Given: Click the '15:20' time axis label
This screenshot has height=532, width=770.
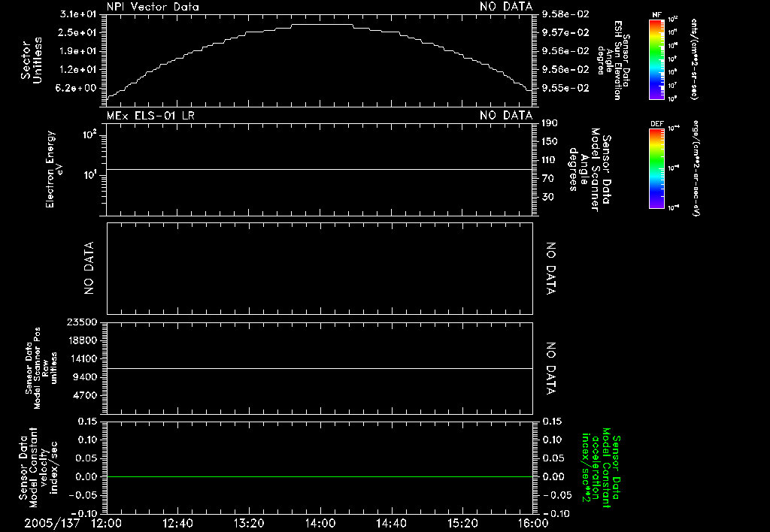Looking at the screenshot, I should tap(462, 524).
